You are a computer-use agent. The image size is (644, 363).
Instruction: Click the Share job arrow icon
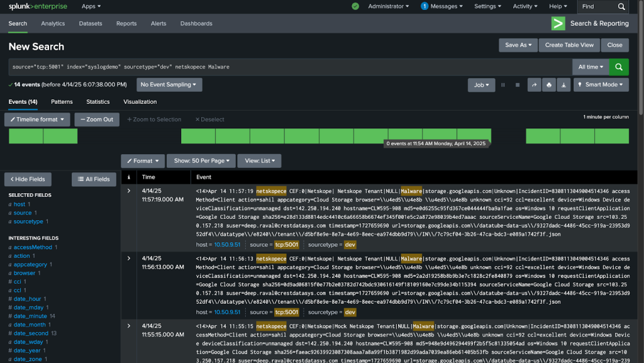point(534,85)
